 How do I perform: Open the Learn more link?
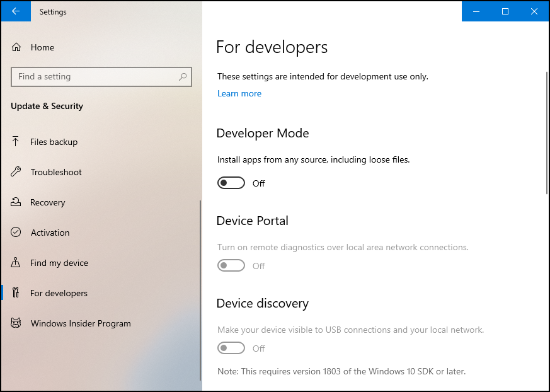coord(239,93)
